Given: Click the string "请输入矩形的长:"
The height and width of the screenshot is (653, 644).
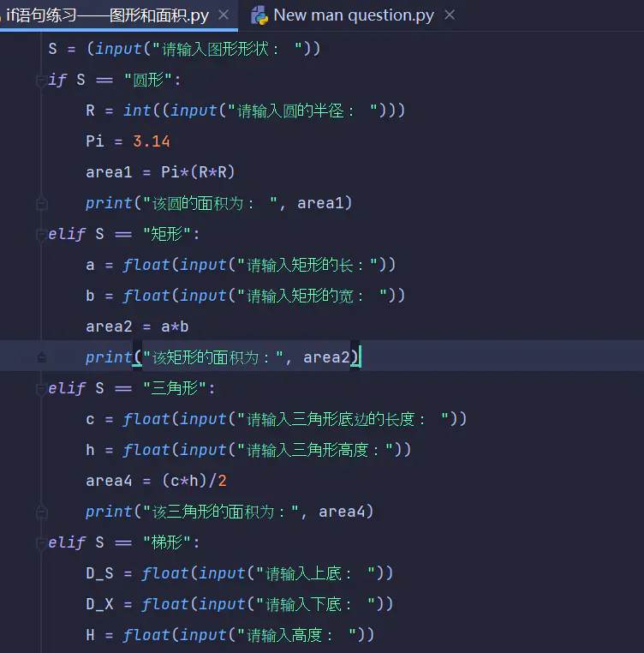Looking at the screenshot, I should (x=307, y=265).
